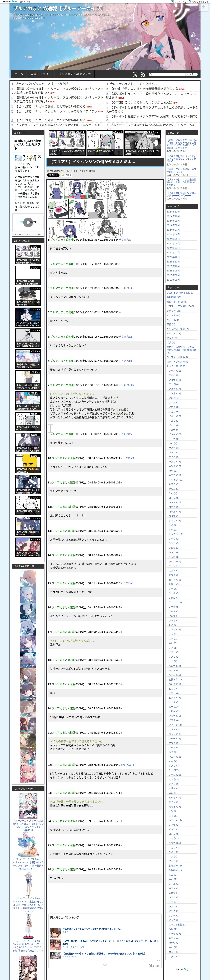Click the DLsite logo in ranking widget

(154, 965)
